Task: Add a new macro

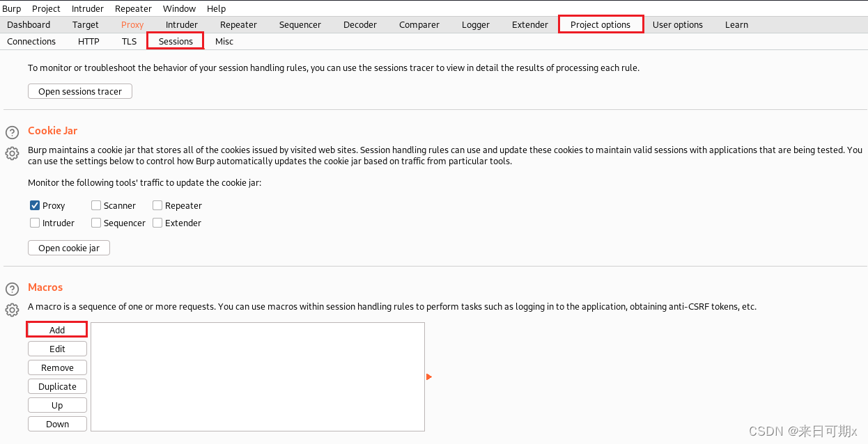Action: tap(57, 330)
